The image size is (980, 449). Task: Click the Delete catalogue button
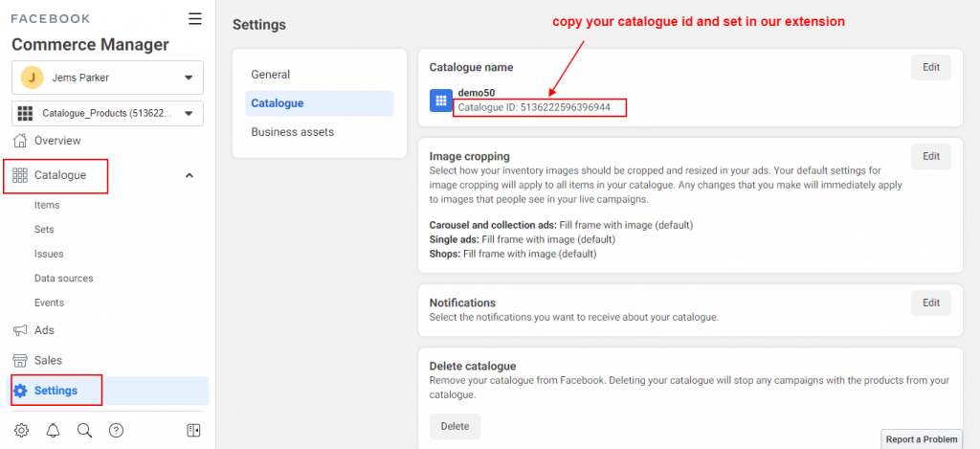point(455,426)
